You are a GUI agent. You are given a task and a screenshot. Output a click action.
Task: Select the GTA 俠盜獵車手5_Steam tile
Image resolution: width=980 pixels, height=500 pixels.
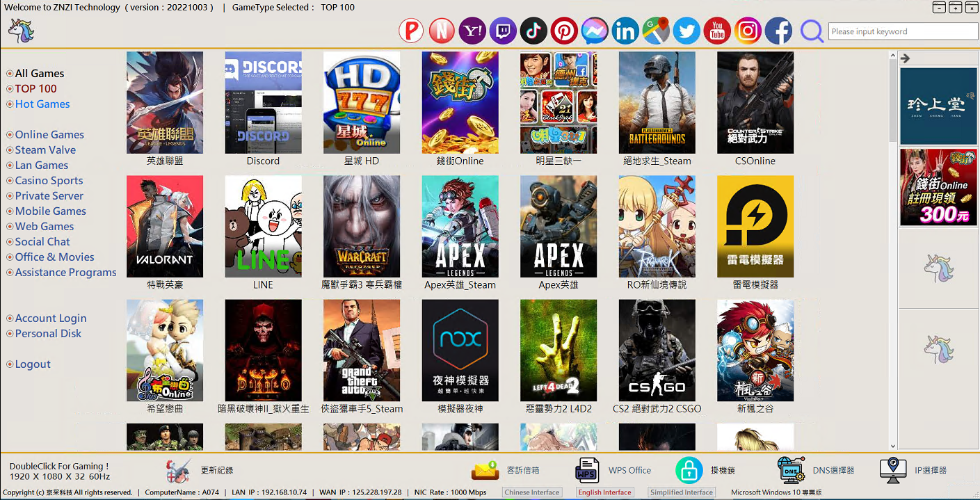(362, 350)
